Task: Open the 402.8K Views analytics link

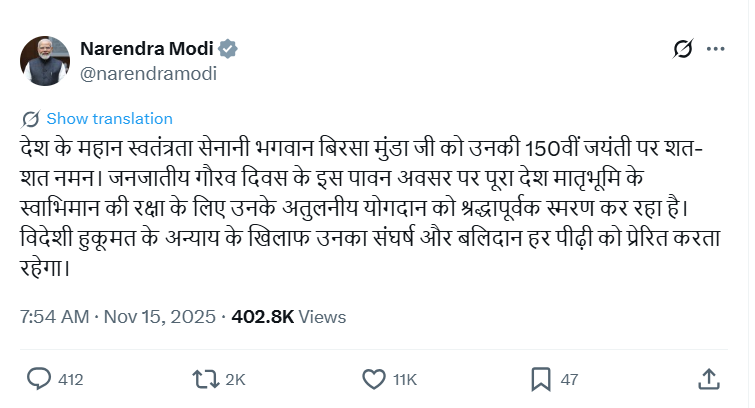Action: 288,316
